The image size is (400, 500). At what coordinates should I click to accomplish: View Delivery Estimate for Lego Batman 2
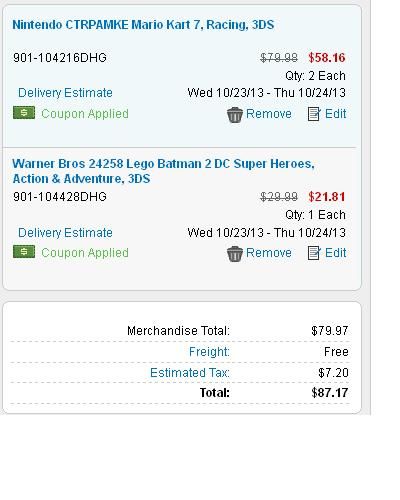tap(65, 233)
